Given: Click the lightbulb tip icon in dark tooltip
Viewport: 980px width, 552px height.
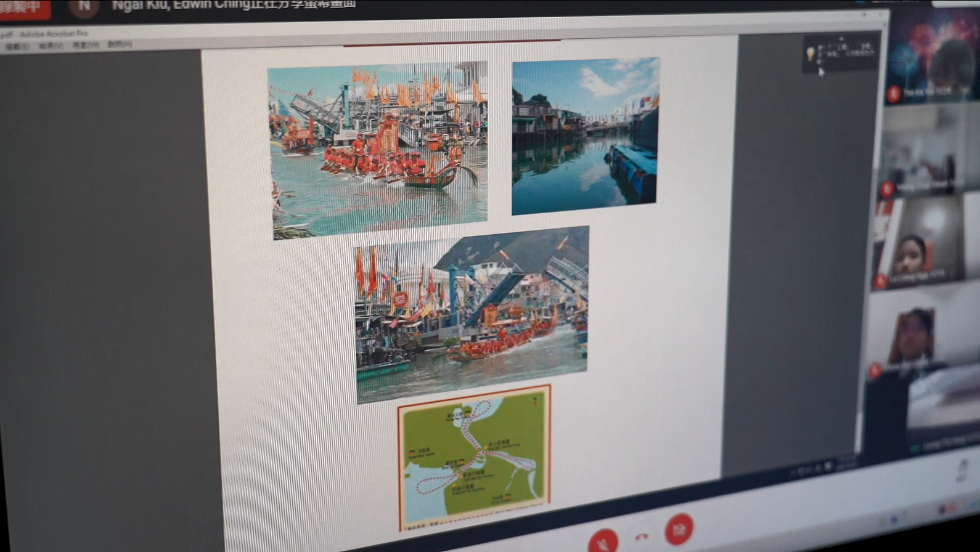Looking at the screenshot, I should coord(811,54).
